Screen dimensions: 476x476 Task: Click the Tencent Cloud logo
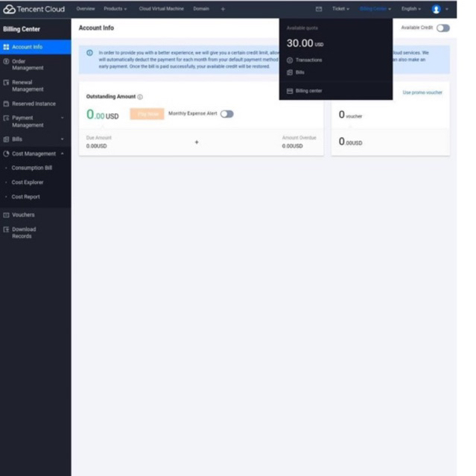[34, 9]
